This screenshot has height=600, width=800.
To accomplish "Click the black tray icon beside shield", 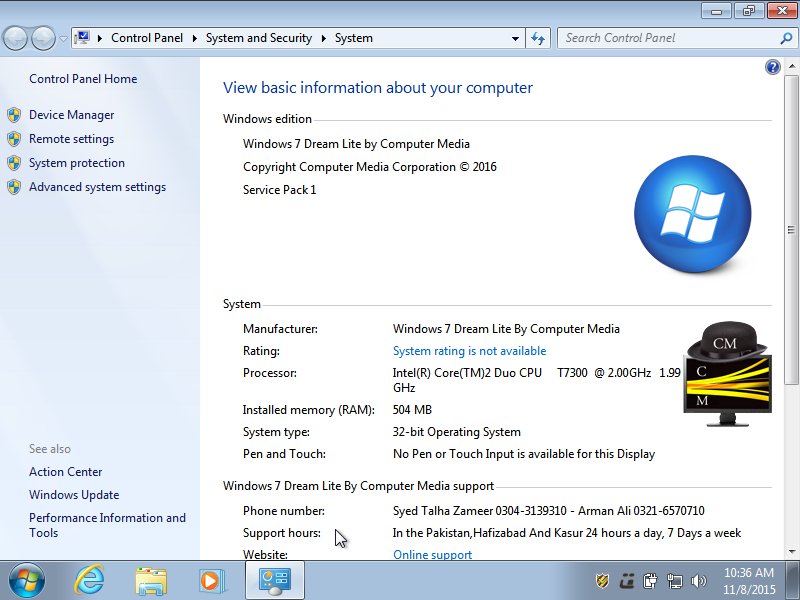I will pyautogui.click(x=627, y=581).
